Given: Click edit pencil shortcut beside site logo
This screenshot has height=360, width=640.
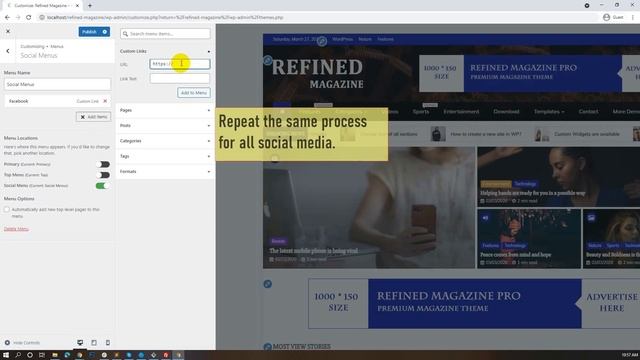Looking at the screenshot, I should click(268, 60).
